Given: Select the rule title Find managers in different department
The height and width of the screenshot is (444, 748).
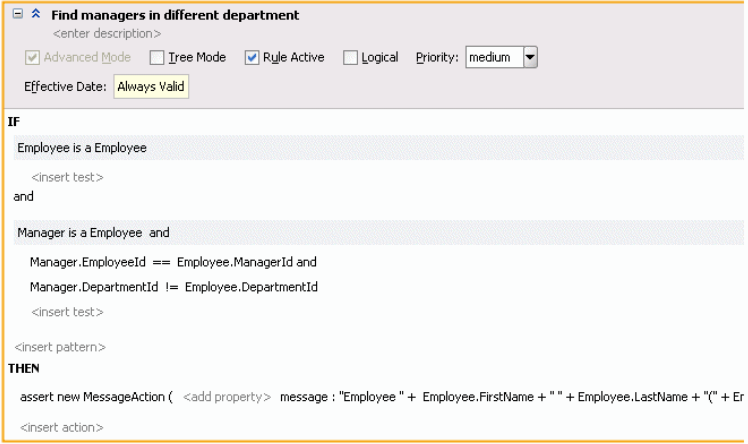Looking at the screenshot, I should tap(177, 15).
